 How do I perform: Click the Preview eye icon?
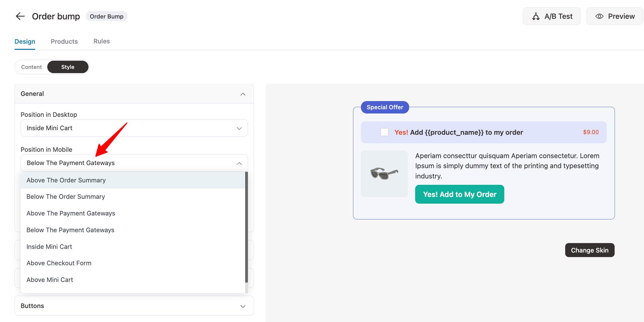599,16
